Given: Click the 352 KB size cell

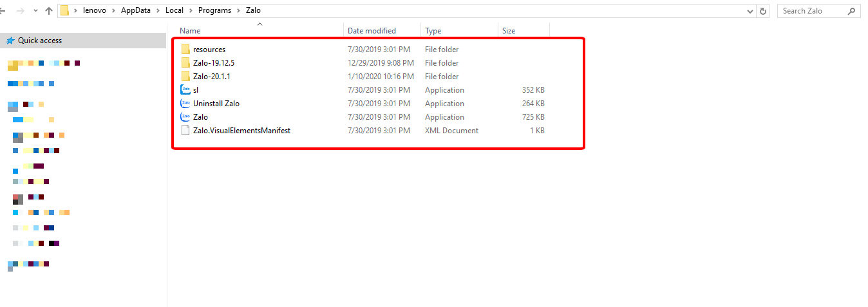Looking at the screenshot, I should tap(533, 90).
